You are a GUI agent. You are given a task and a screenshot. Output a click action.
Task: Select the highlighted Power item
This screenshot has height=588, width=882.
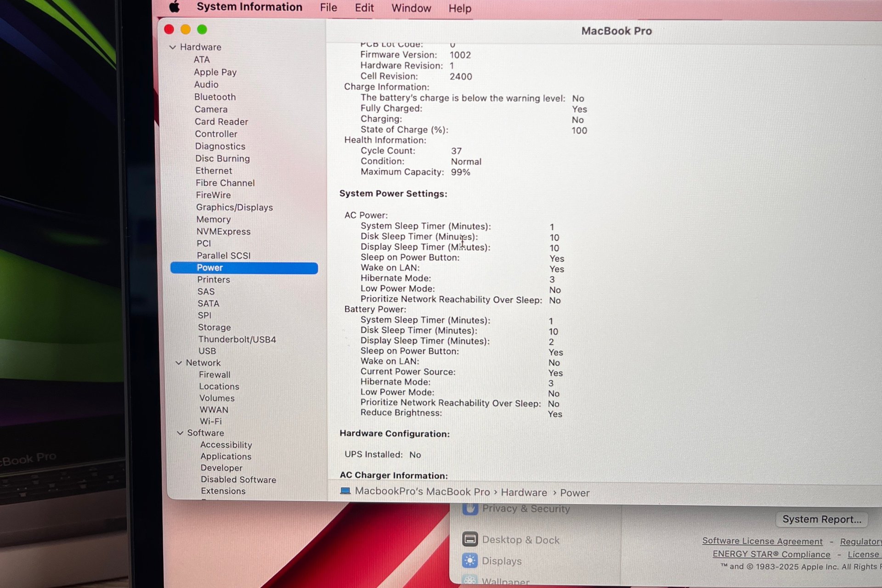(x=244, y=268)
